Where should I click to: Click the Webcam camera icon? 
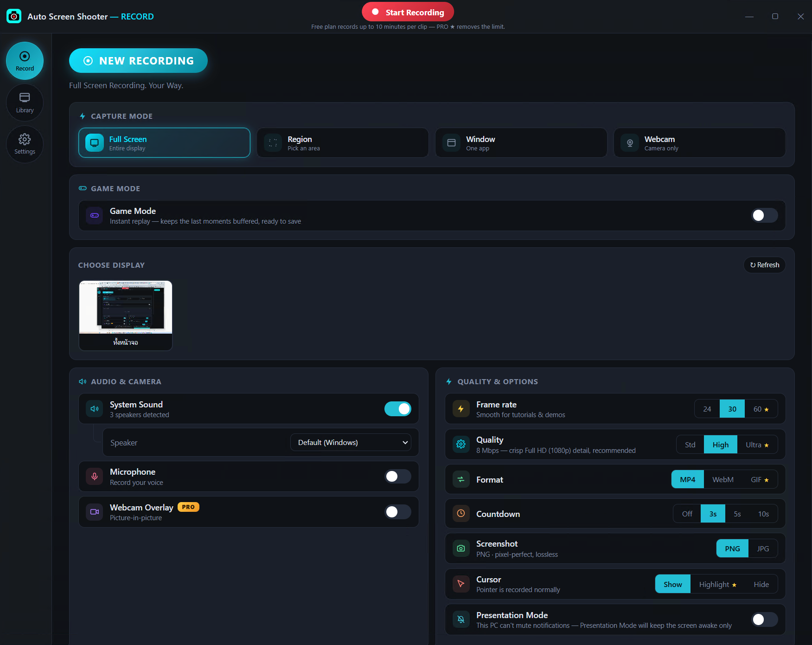pos(630,143)
